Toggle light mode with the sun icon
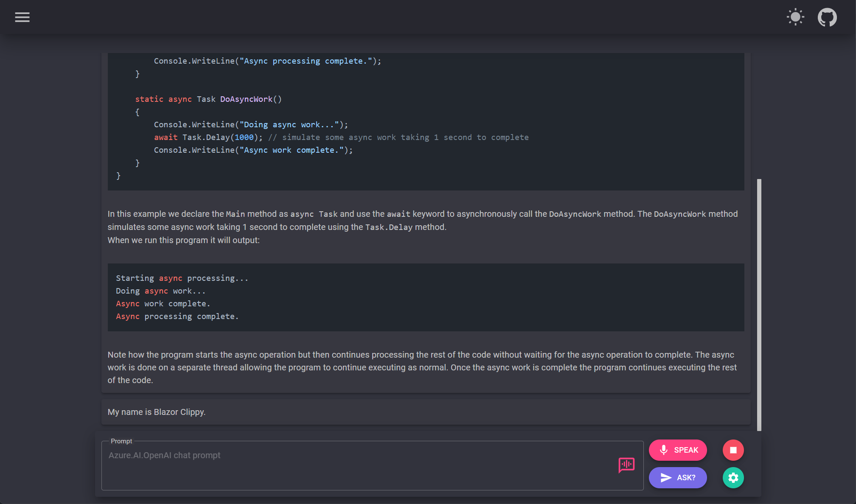Viewport: 856px width, 504px height. click(795, 17)
